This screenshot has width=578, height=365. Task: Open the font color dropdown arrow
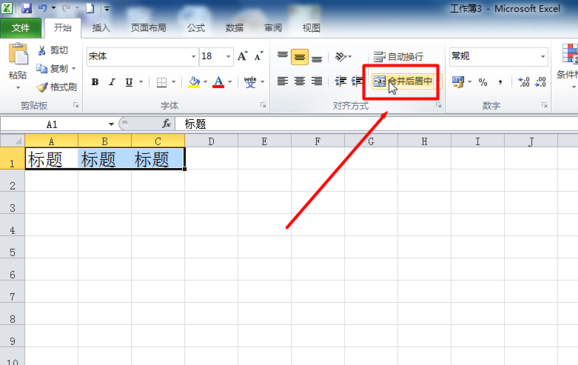click(x=230, y=82)
